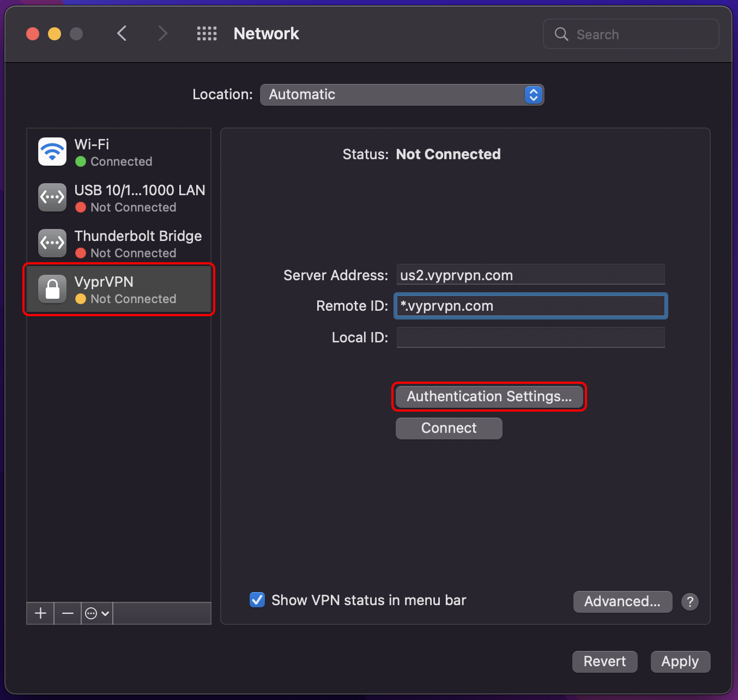This screenshot has height=700, width=738.
Task: Enable showing VPN status in menu bar
Action: (257, 600)
